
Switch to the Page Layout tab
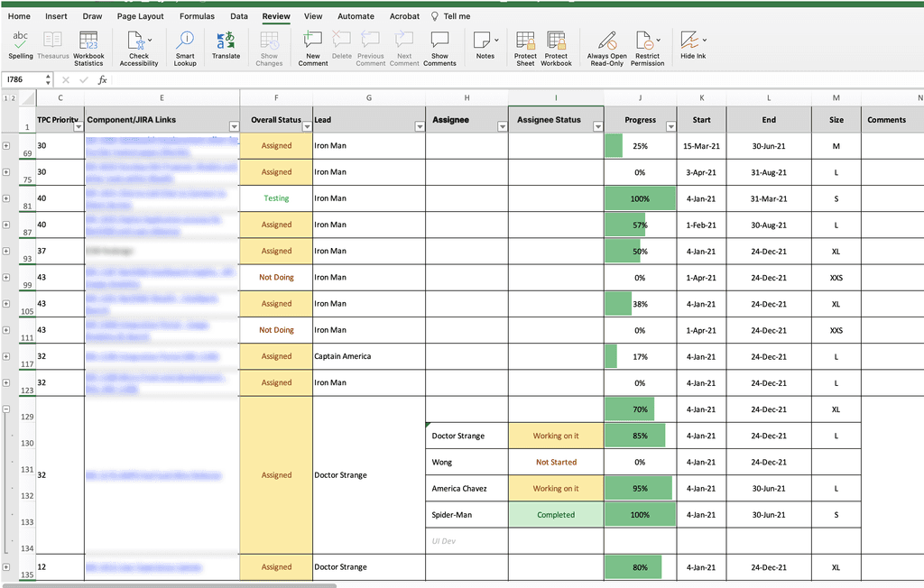140,16
